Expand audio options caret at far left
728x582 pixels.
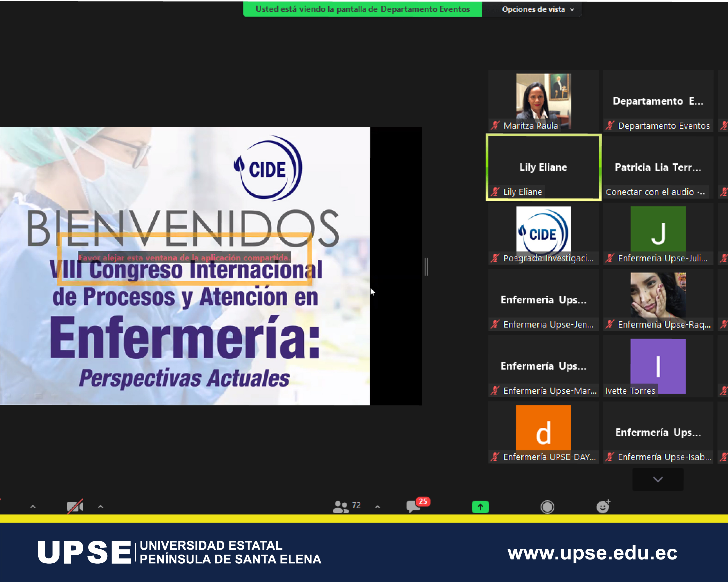pyautogui.click(x=33, y=507)
